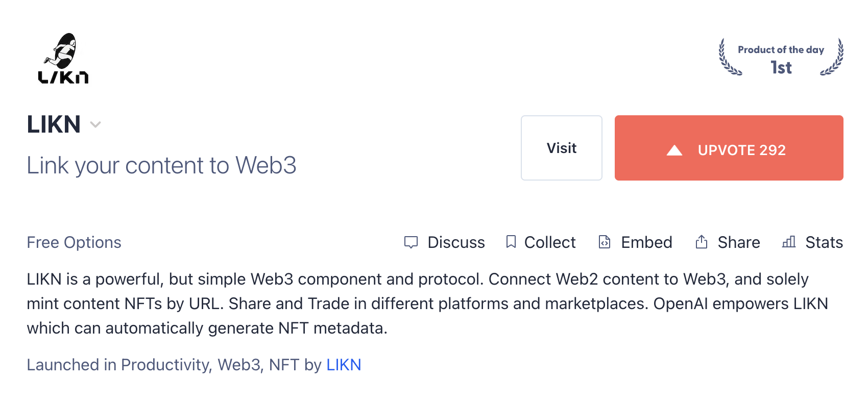
Task: Click the LIKN runner logo image
Action: 63,58
